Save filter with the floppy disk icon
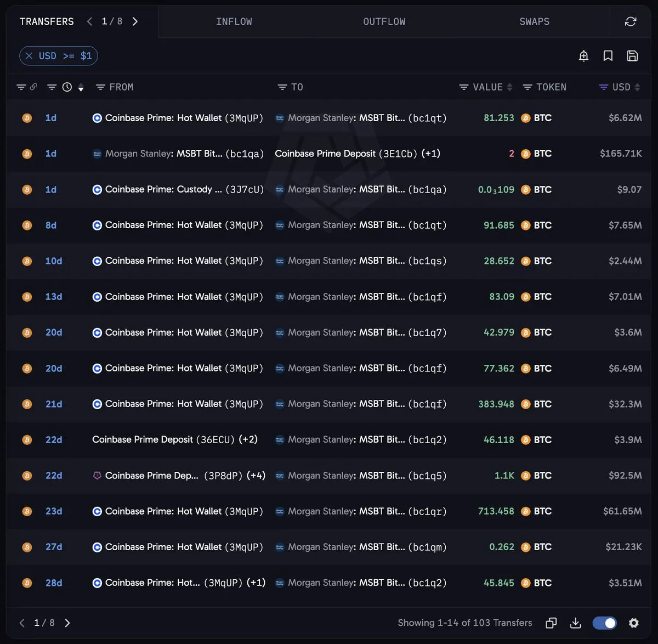The width and height of the screenshot is (658, 644). tap(632, 56)
